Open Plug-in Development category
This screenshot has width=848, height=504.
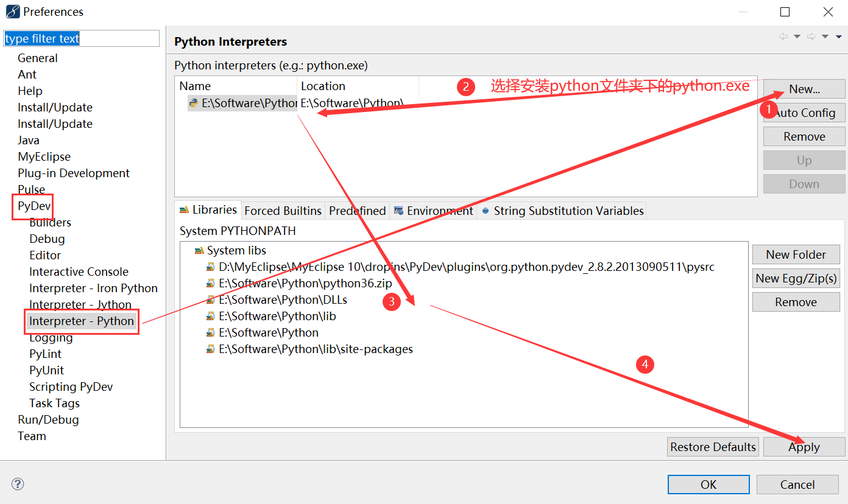coord(74,173)
